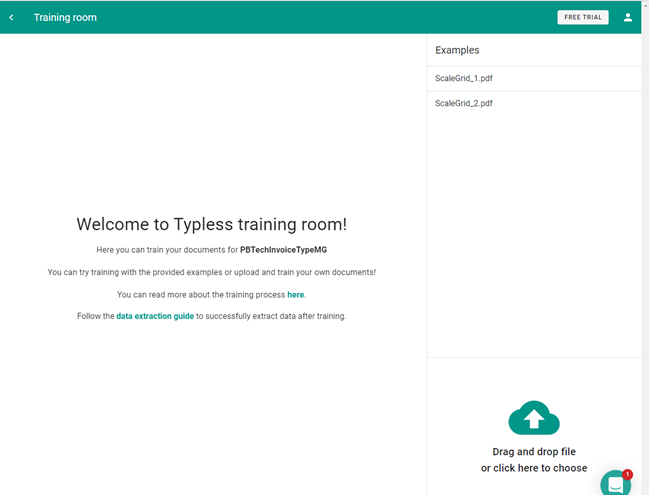Select ScaleGrid_1.pdf from Examples
The image size is (649, 496).
coord(464,78)
